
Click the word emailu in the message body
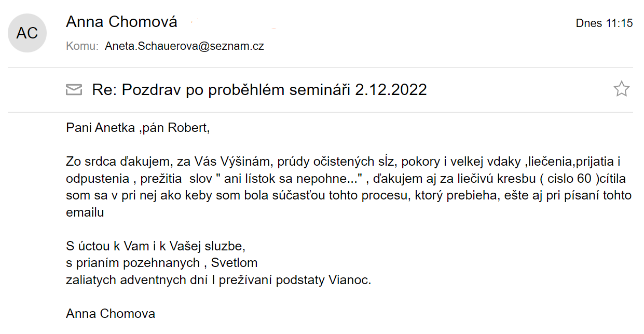click(x=85, y=212)
